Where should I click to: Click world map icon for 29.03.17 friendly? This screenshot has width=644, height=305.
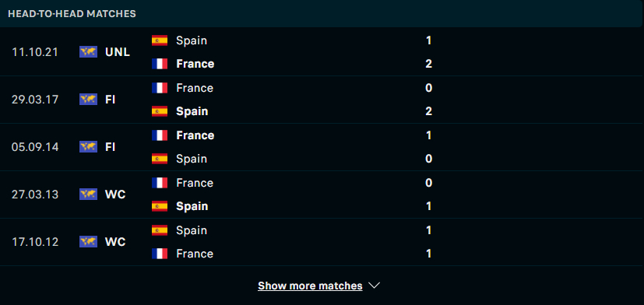[88, 100]
